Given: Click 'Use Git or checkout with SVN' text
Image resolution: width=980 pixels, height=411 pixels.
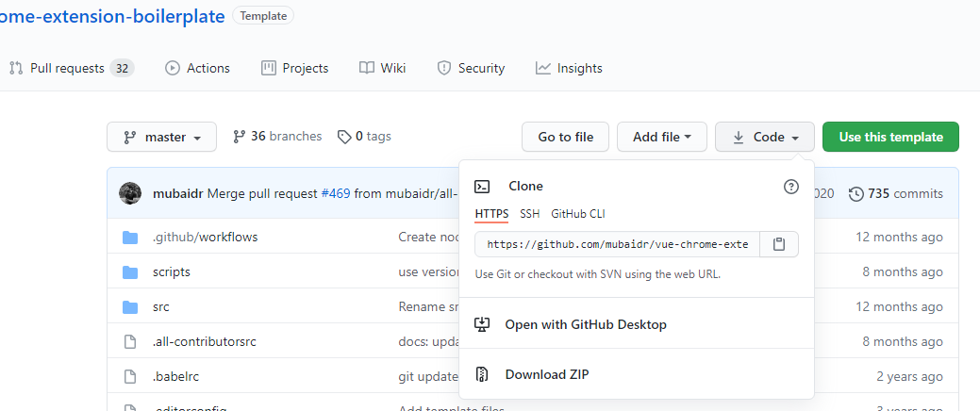Looking at the screenshot, I should coord(598,274).
